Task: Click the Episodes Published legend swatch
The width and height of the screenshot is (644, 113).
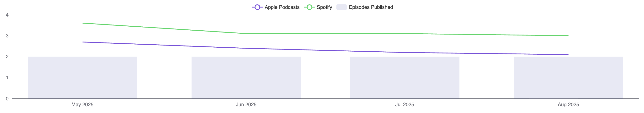Action: [341, 7]
